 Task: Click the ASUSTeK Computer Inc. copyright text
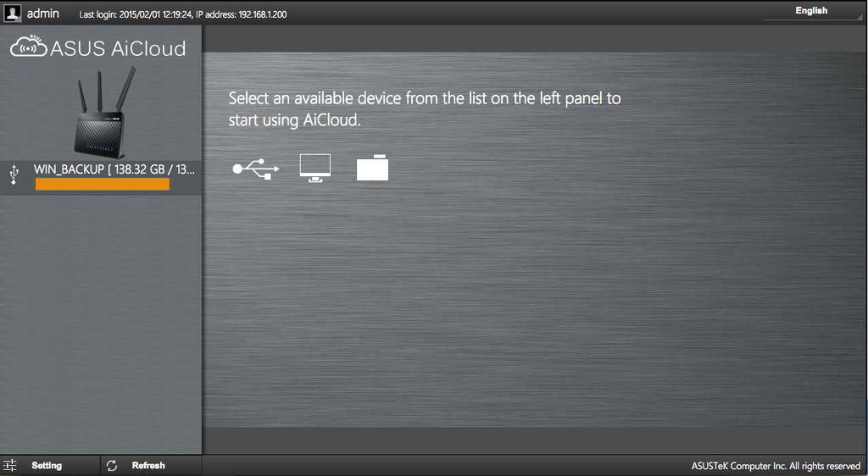coord(776,466)
